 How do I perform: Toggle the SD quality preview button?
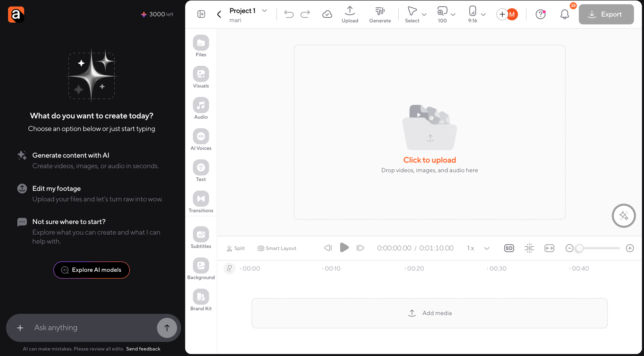pyautogui.click(x=509, y=248)
